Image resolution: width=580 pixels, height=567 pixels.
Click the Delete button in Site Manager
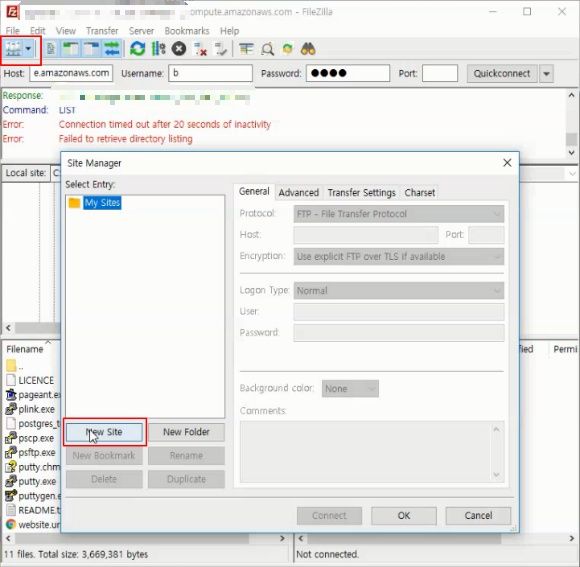104,479
